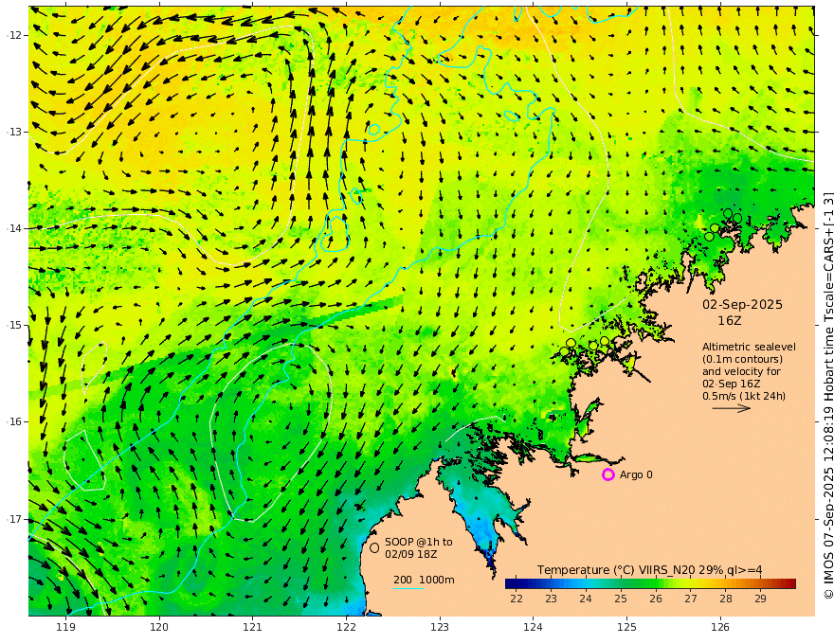834x644 pixels.
Task: Click the SOOP legend circle marker
Action: (x=374, y=547)
